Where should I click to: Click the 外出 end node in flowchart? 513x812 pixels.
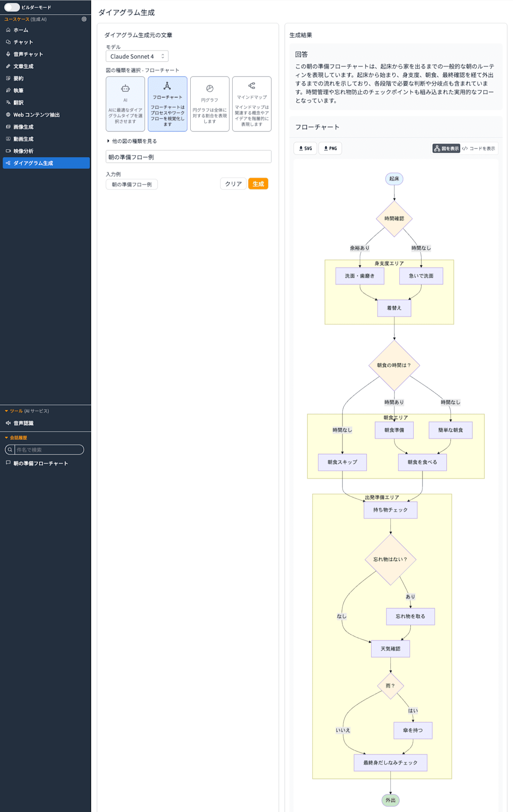pyautogui.click(x=390, y=800)
